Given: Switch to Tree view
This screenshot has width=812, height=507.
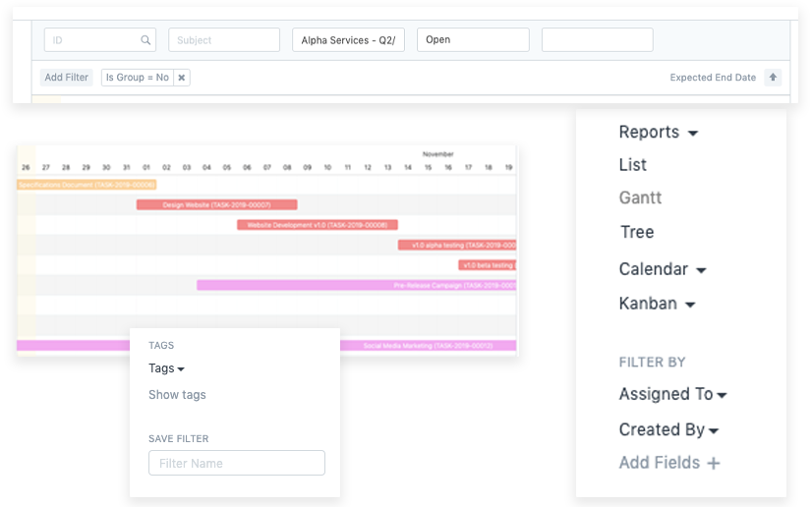Looking at the screenshot, I should coord(637,232).
